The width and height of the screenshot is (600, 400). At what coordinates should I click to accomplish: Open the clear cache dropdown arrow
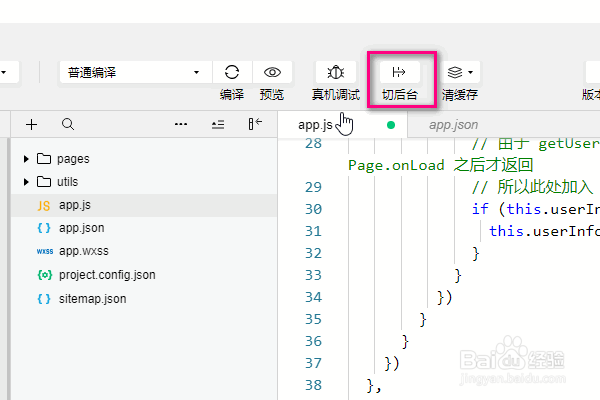(471, 72)
